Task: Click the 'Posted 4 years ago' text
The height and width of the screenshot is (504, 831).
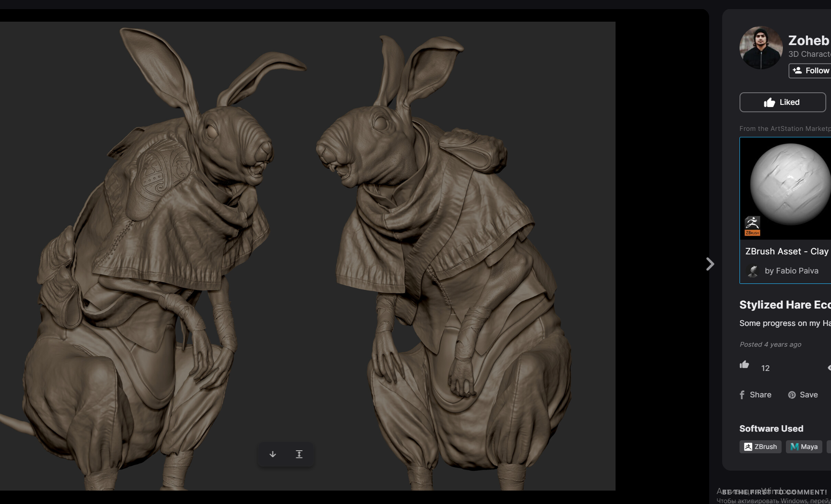Action: click(770, 345)
